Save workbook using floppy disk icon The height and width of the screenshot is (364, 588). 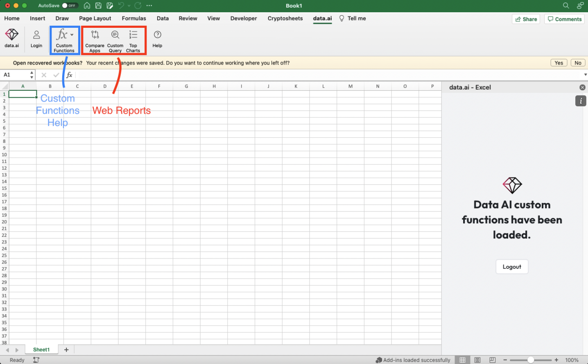pos(98,6)
